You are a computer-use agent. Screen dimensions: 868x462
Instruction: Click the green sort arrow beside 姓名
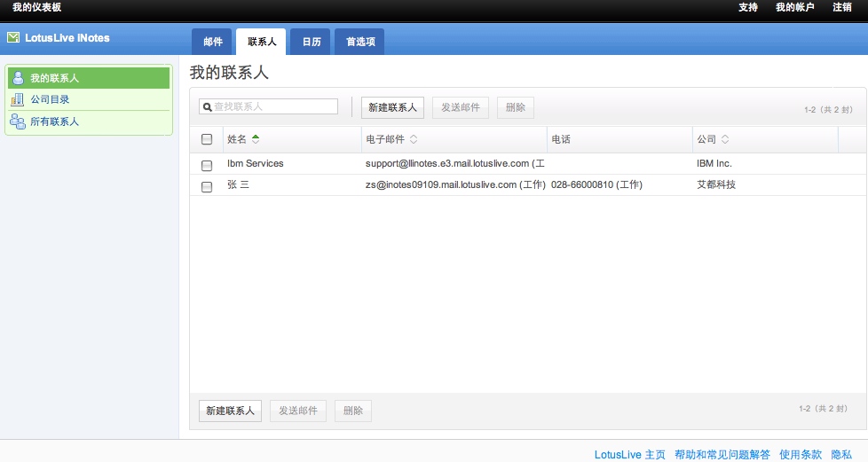click(256, 139)
